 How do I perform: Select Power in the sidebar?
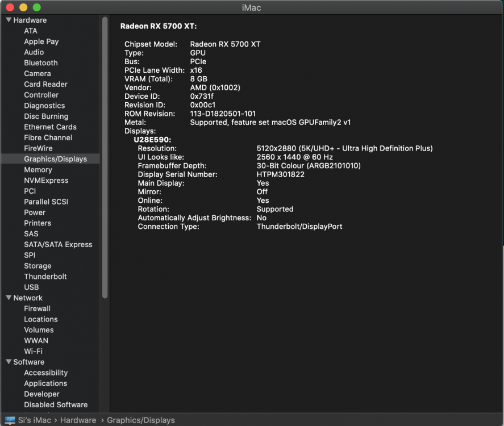point(35,212)
